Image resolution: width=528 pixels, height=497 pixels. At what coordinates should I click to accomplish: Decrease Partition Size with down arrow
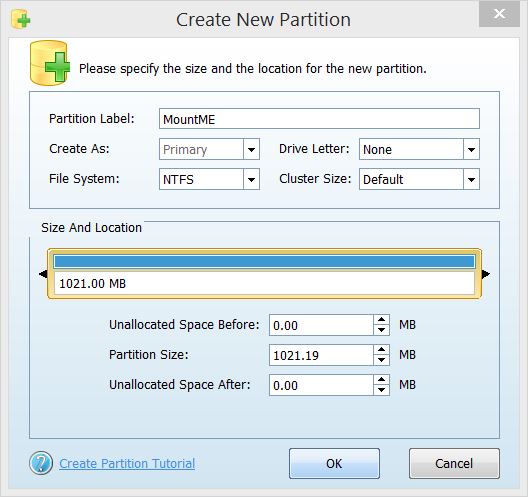(381, 360)
